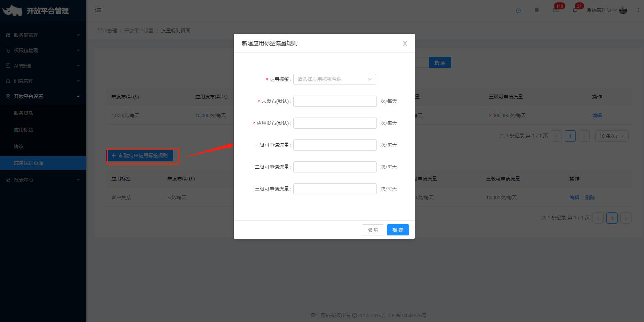This screenshot has height=322, width=644.
Task: Click previous page arrow in upper pagination
Action: [x=556, y=136]
